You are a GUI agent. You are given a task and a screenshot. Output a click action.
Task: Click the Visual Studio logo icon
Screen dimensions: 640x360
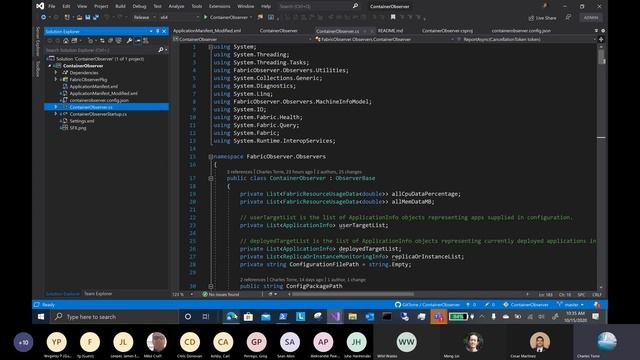pos(40,6)
